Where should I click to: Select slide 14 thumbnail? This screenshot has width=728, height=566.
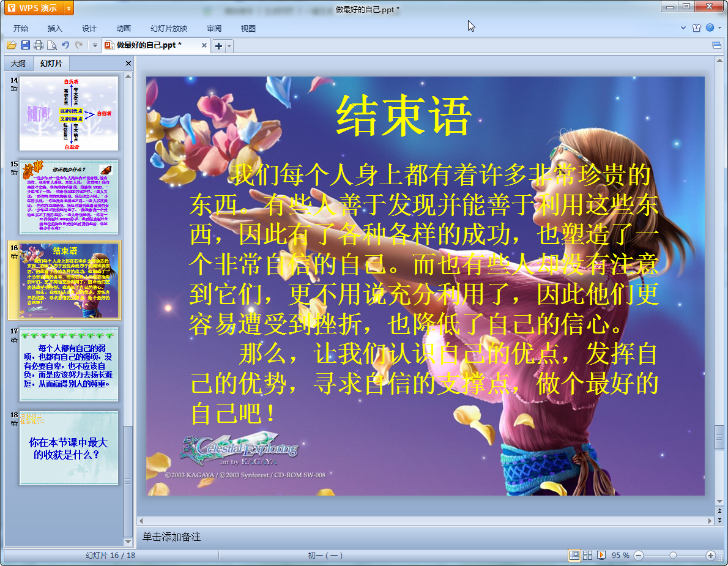[x=69, y=113]
